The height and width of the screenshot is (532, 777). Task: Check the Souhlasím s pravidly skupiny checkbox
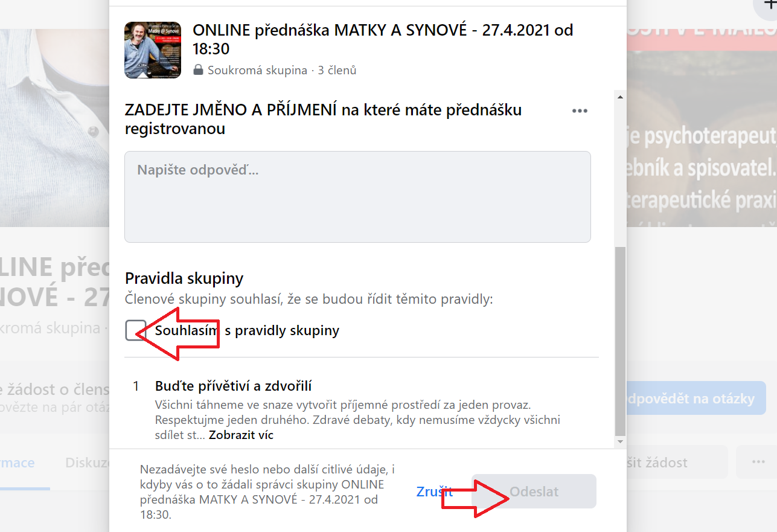click(x=135, y=330)
